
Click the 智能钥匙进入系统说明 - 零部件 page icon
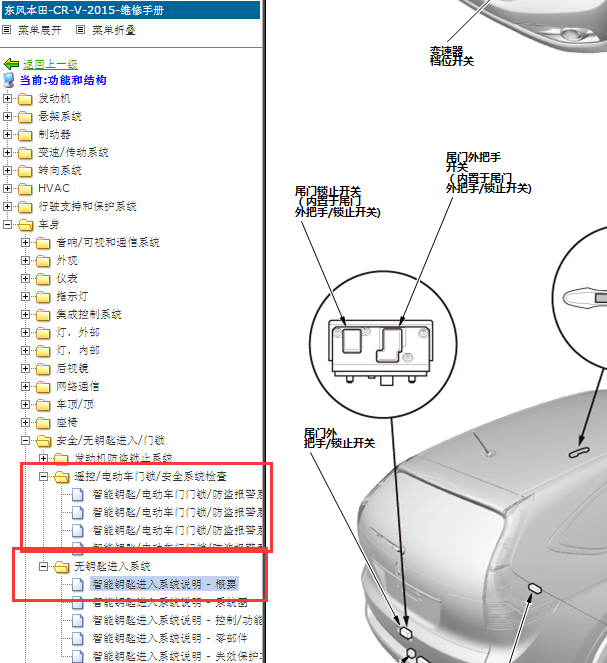[x=78, y=638]
